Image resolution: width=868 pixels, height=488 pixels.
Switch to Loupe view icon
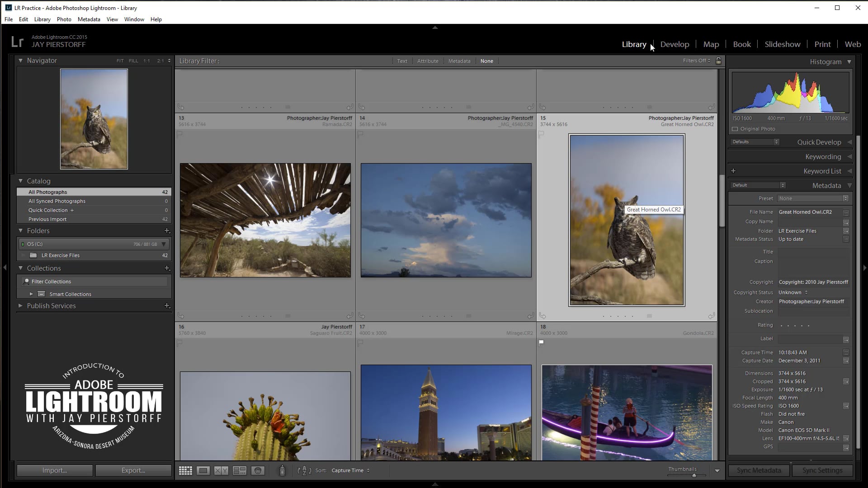coord(203,470)
